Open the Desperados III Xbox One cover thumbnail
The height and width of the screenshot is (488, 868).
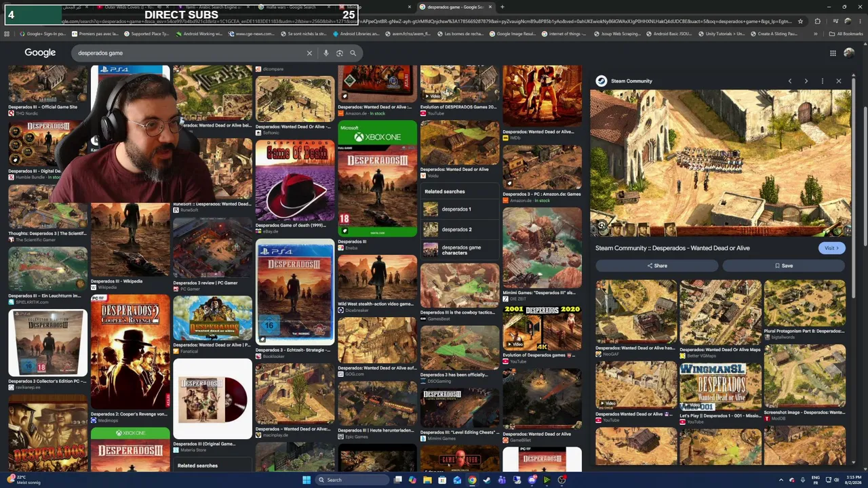[377, 179]
